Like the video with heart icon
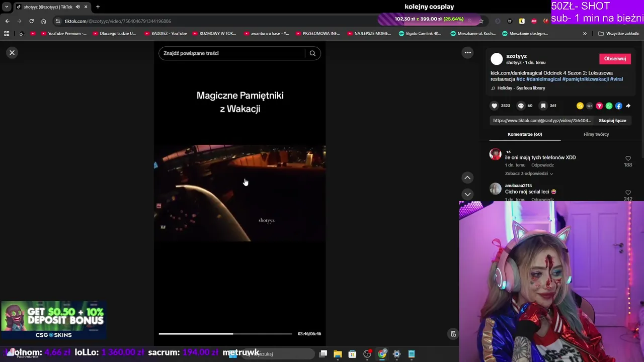The image size is (644, 362). (x=494, y=106)
